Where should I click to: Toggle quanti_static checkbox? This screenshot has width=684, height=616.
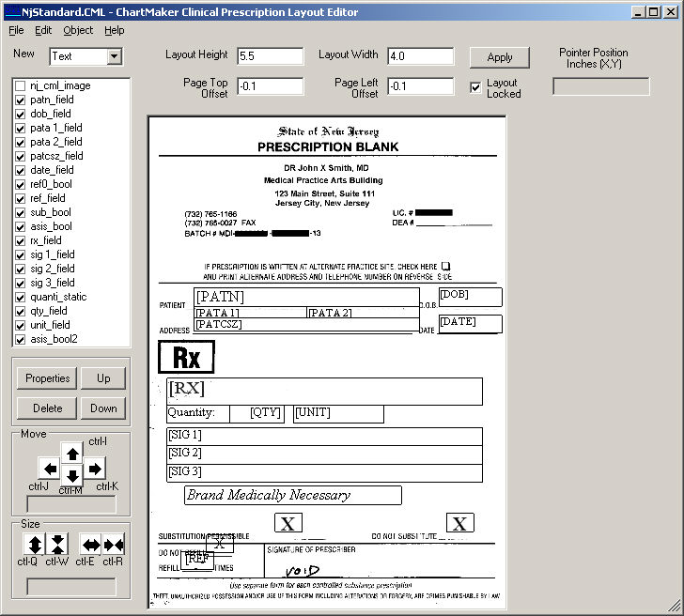click(20, 298)
